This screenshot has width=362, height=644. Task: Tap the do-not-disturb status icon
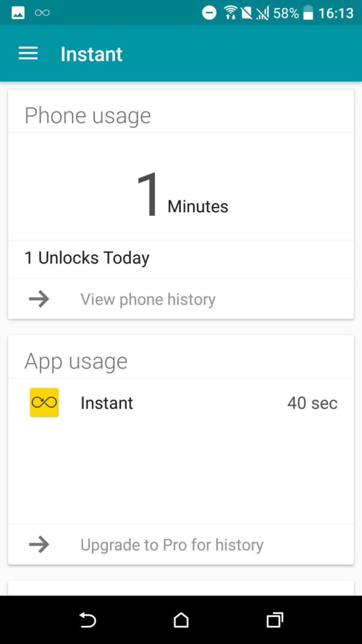tap(209, 13)
